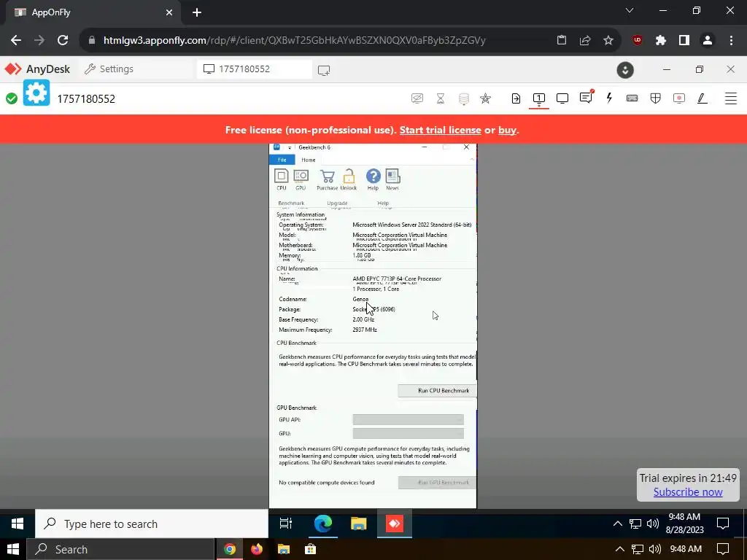Viewport: 747px width, 560px height.
Task: Open local Chrome taskbar icon
Action: tap(230, 549)
